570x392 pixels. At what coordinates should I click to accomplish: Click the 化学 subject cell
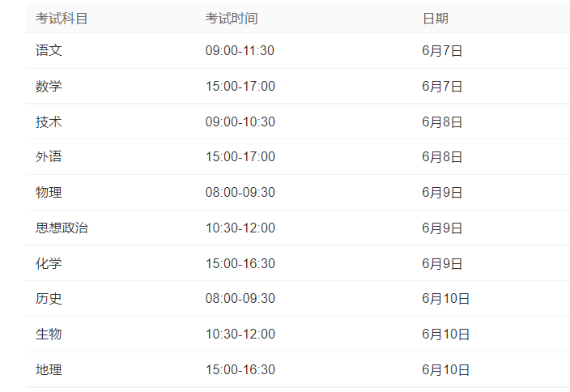click(x=49, y=263)
